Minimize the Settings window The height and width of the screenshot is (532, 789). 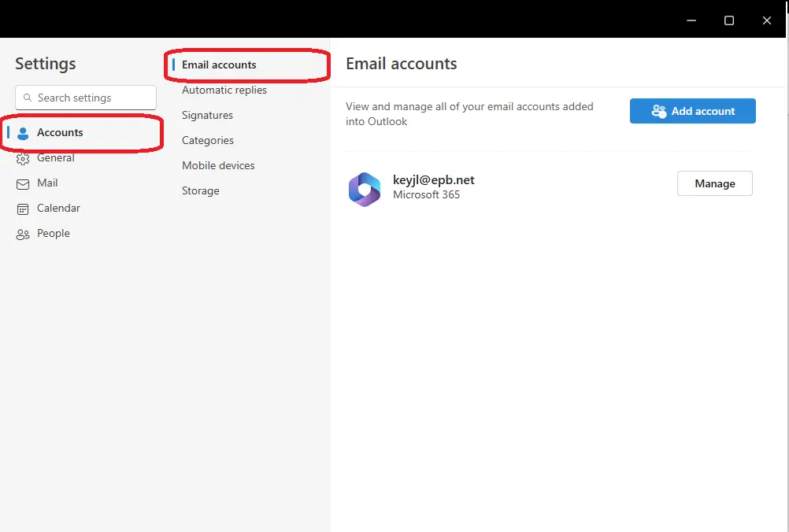(691, 20)
